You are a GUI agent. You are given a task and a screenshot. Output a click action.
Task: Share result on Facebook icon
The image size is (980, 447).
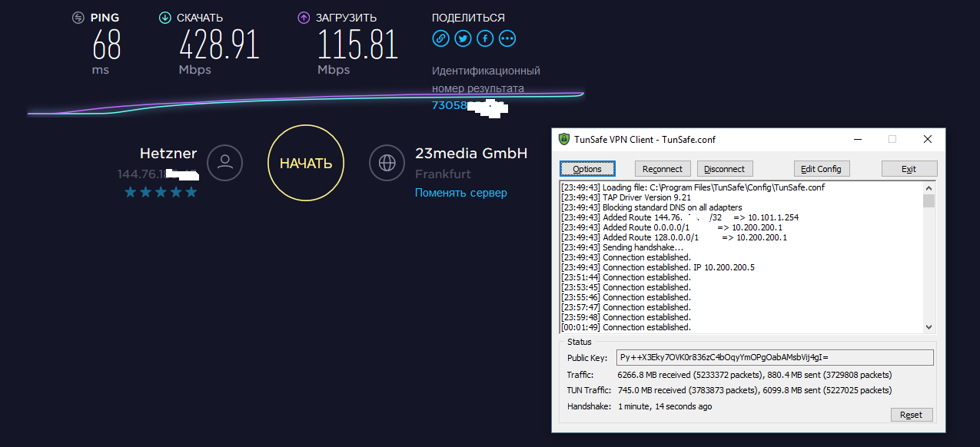point(485,38)
